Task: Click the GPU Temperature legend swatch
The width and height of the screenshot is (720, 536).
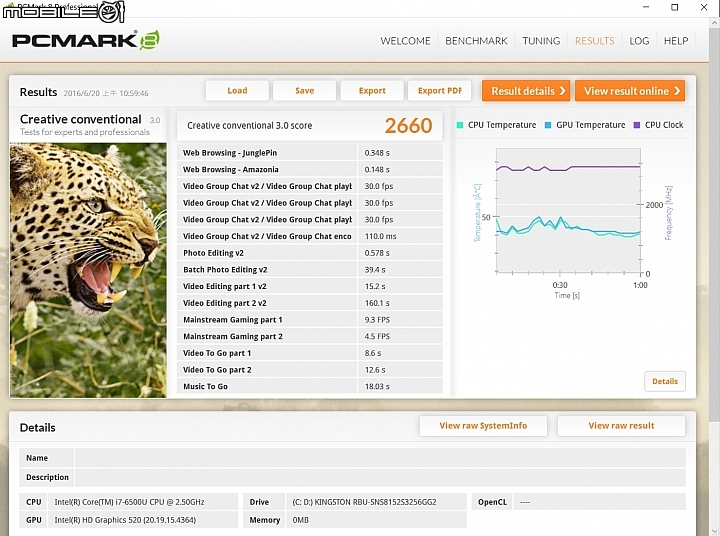Action: (548, 125)
